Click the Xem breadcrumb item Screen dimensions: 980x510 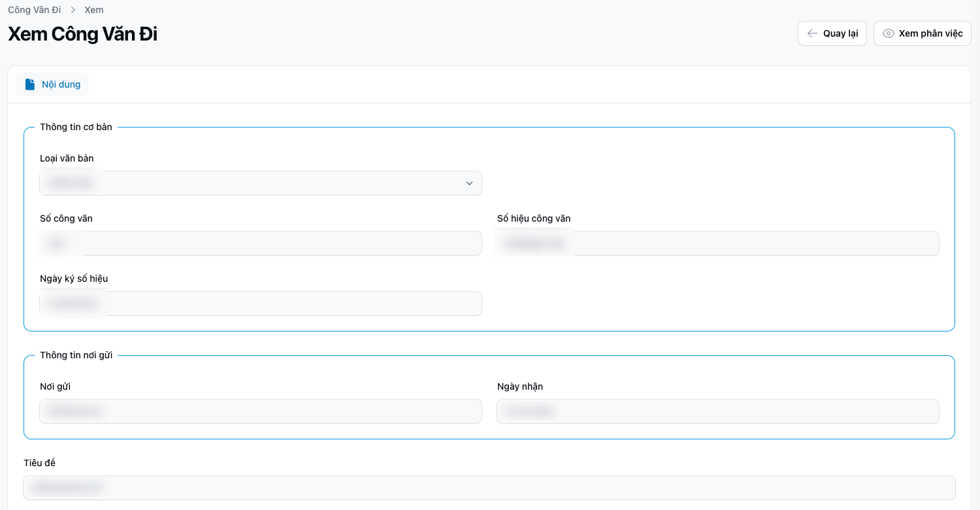(94, 10)
